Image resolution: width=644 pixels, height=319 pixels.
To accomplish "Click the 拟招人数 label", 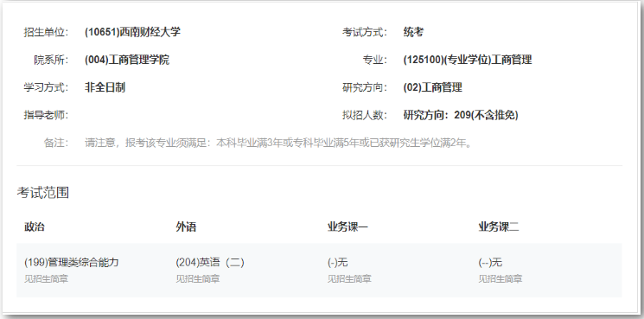I will (x=365, y=115).
